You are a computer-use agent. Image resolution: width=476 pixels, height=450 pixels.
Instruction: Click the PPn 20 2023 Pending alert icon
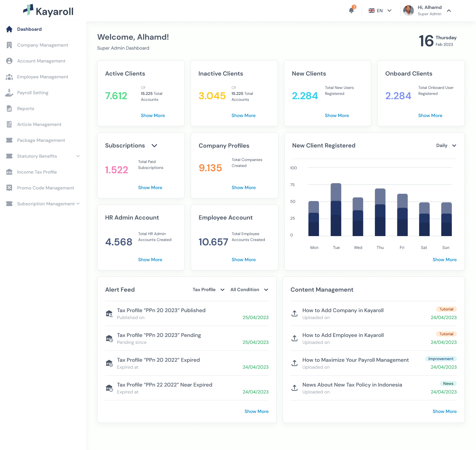coord(109,338)
